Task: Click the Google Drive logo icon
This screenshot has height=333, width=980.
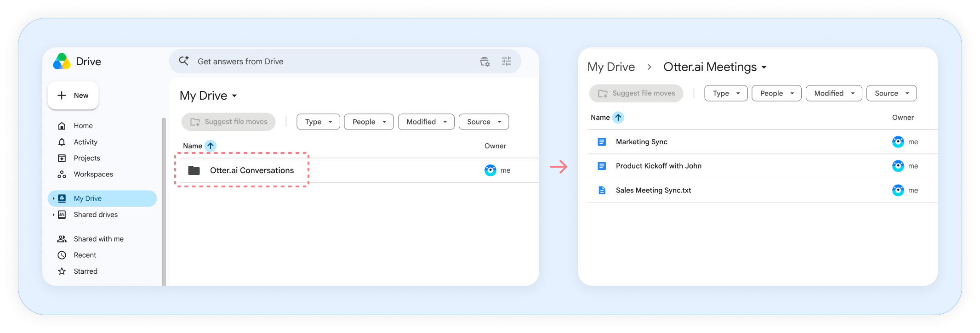Action: (x=62, y=61)
